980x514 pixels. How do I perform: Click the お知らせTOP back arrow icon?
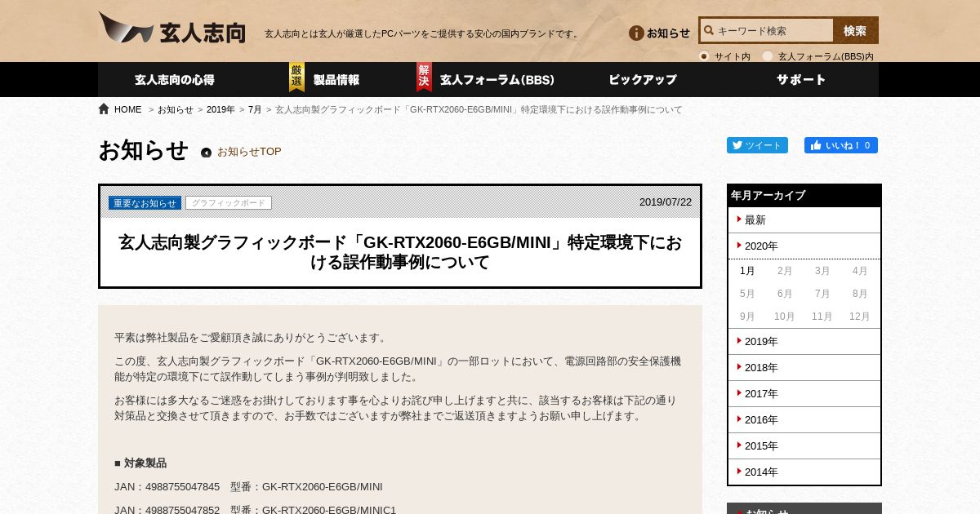(x=206, y=153)
